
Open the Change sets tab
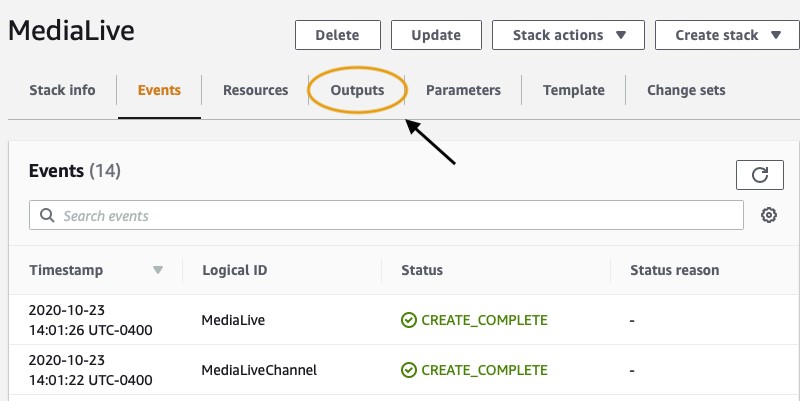[686, 90]
